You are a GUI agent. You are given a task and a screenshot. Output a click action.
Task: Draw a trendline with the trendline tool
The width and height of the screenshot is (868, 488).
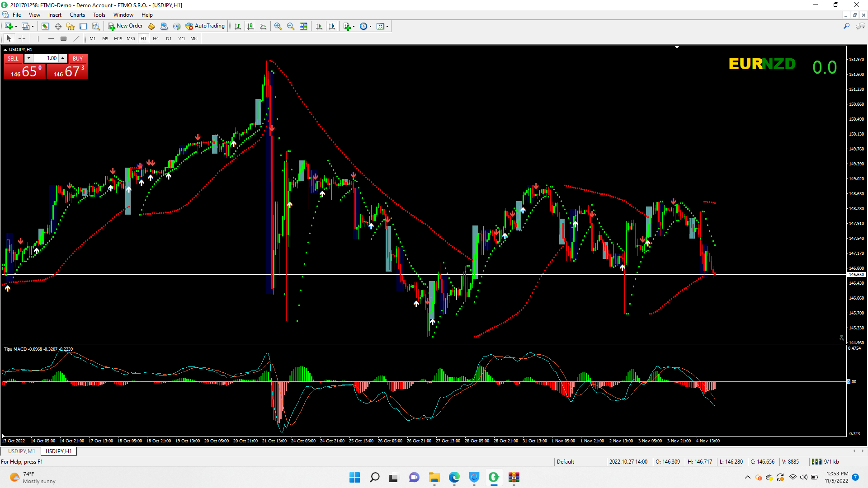pyautogui.click(x=76, y=38)
